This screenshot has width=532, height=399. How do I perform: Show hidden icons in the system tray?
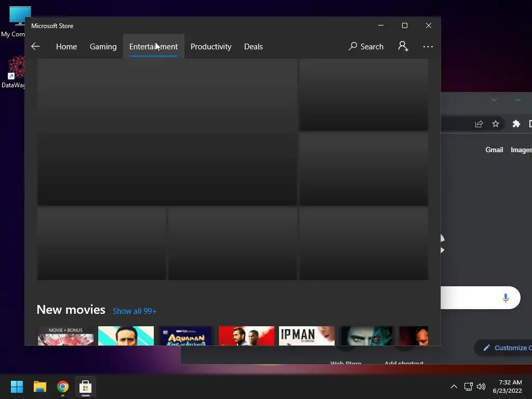click(x=454, y=387)
